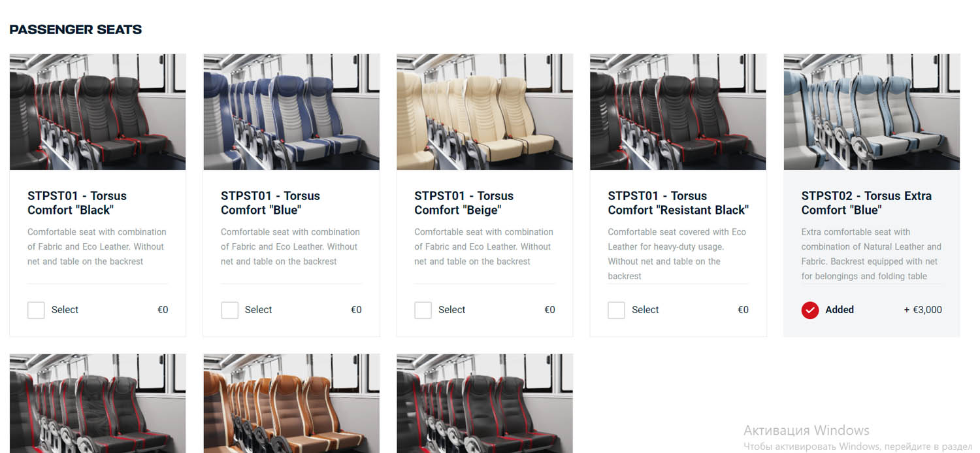View the brown leather seats image
This screenshot has width=980, height=453.
(291, 403)
